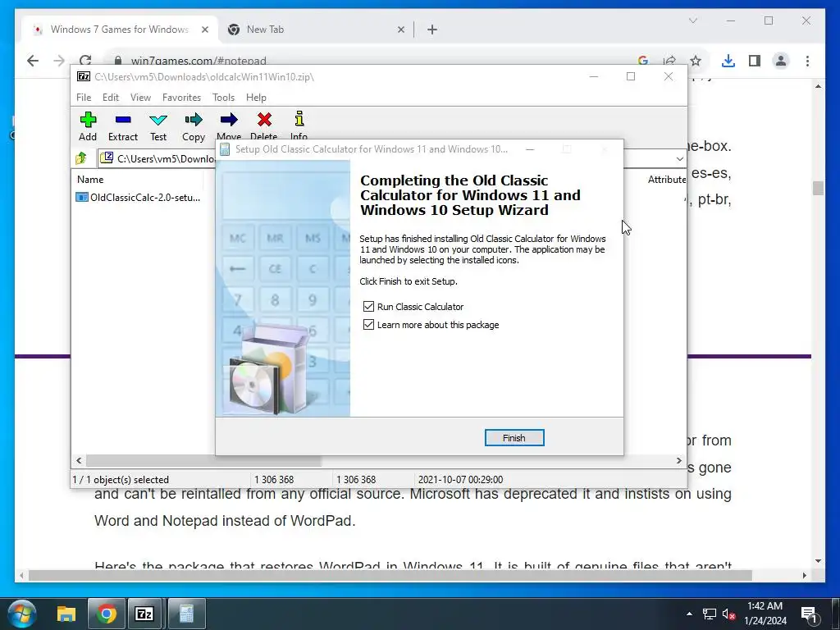The image size is (840, 630).
Task: Click the 7-Zip horizontal scrollbar left arrow
Action: tap(80, 460)
